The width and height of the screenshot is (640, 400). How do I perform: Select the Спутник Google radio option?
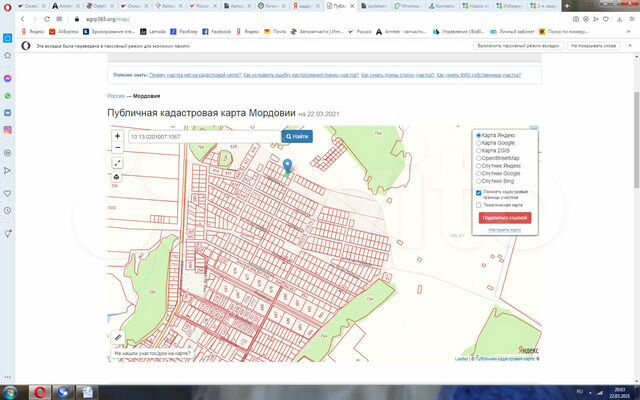click(x=479, y=173)
